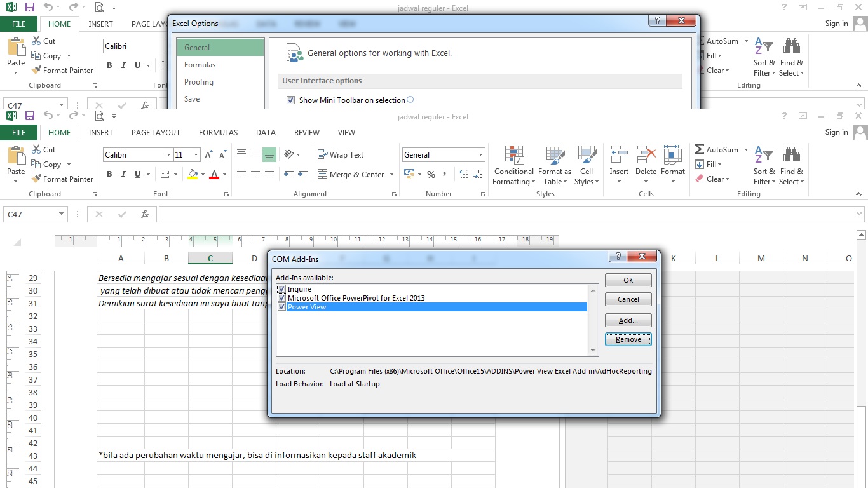Click the info icon beside Show Mini Toolbar
The width and height of the screenshot is (868, 488).
(x=410, y=100)
